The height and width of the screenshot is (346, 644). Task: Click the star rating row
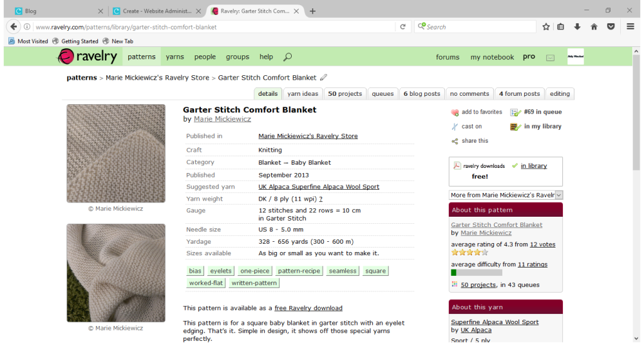(x=470, y=253)
